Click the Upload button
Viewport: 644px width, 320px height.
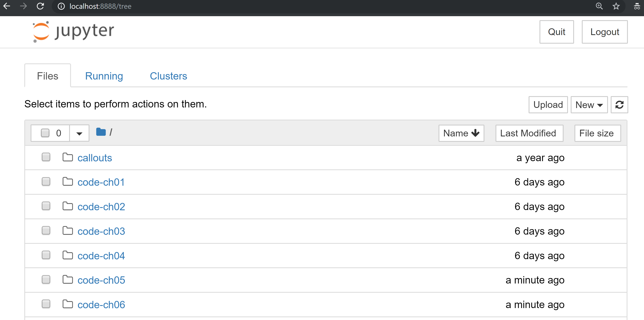pyautogui.click(x=548, y=105)
